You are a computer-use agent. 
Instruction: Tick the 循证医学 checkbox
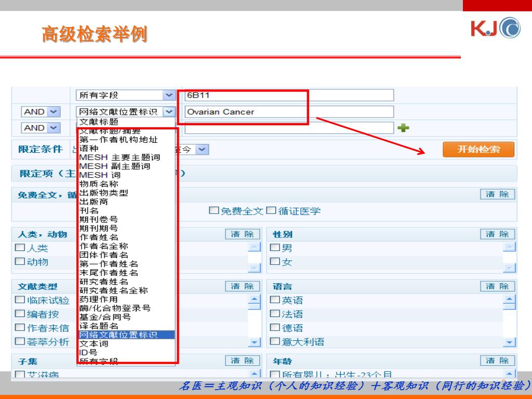coord(271,210)
